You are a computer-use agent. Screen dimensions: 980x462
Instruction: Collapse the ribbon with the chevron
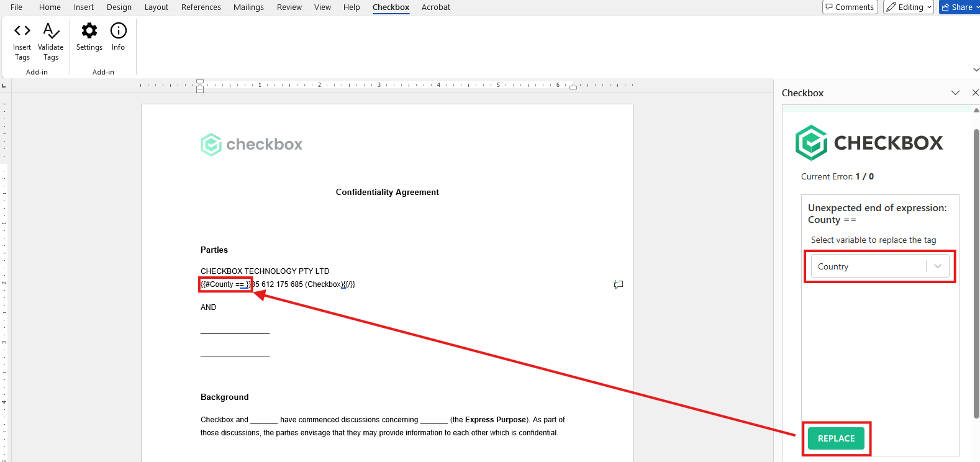976,70
